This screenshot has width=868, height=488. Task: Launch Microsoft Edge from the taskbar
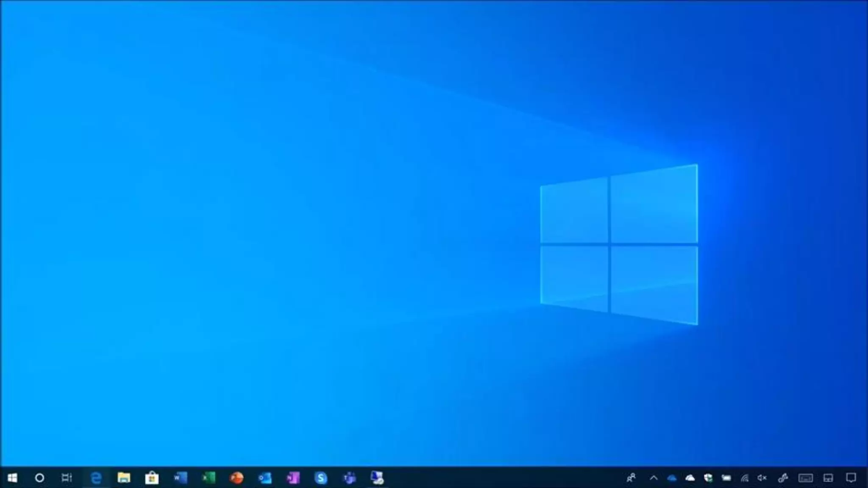coord(96,478)
